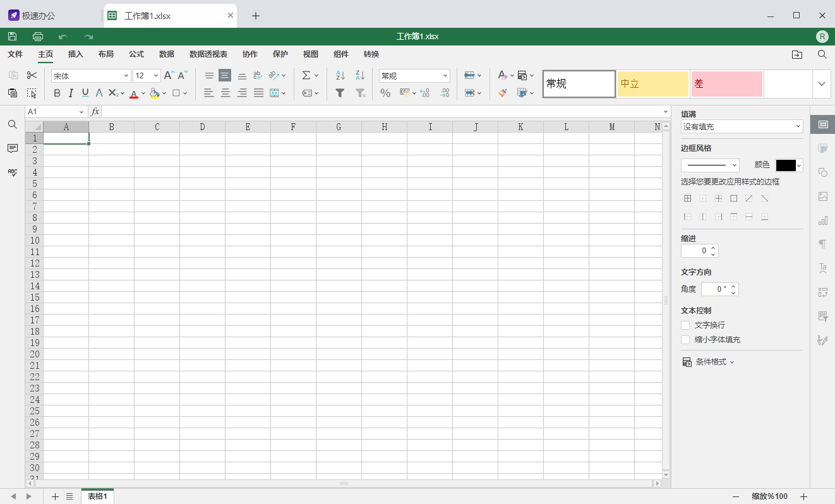The height and width of the screenshot is (504, 835).
Task: Open the 宋体 font name dropdown
Action: click(91, 76)
